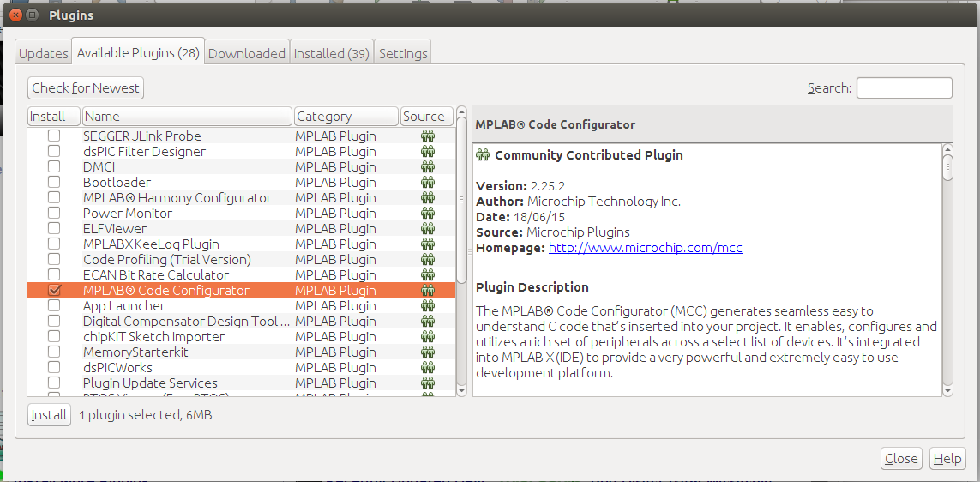This screenshot has width=980, height=482.
Task: Sort list by Source column header
Action: click(x=427, y=117)
